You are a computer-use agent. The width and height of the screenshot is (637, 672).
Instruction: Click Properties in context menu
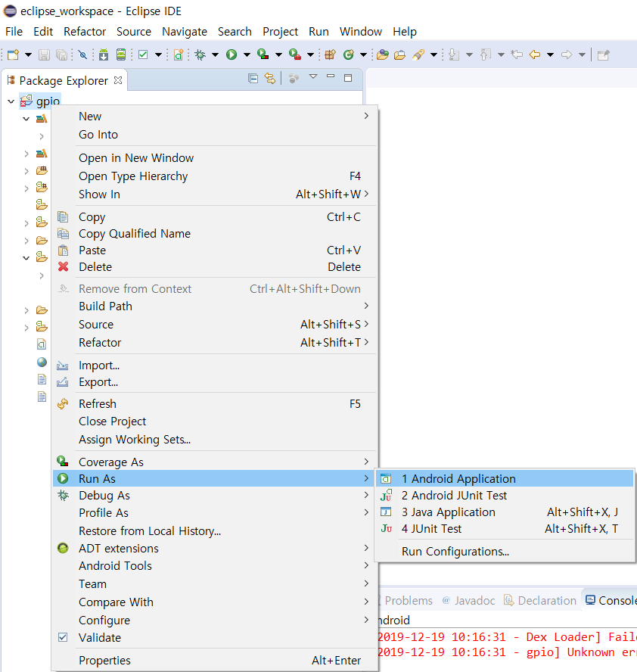[215, 661]
